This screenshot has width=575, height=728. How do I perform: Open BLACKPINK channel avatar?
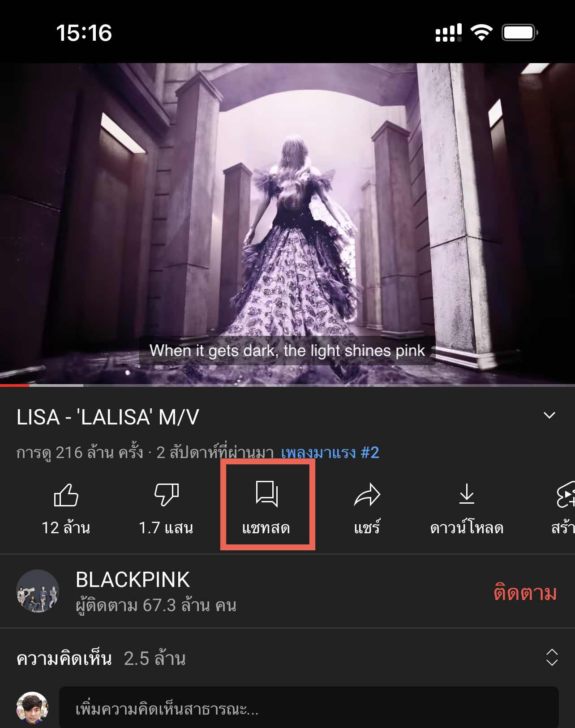click(38, 591)
